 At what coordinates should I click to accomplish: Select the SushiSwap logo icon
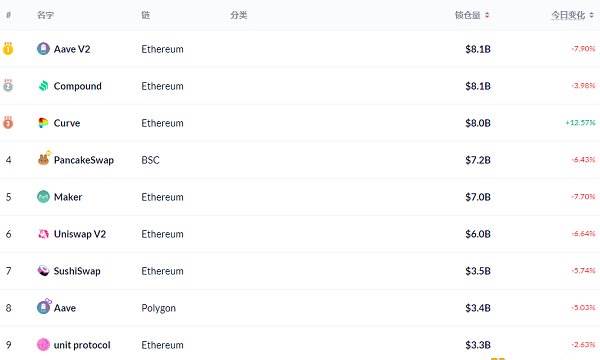pyautogui.click(x=43, y=270)
